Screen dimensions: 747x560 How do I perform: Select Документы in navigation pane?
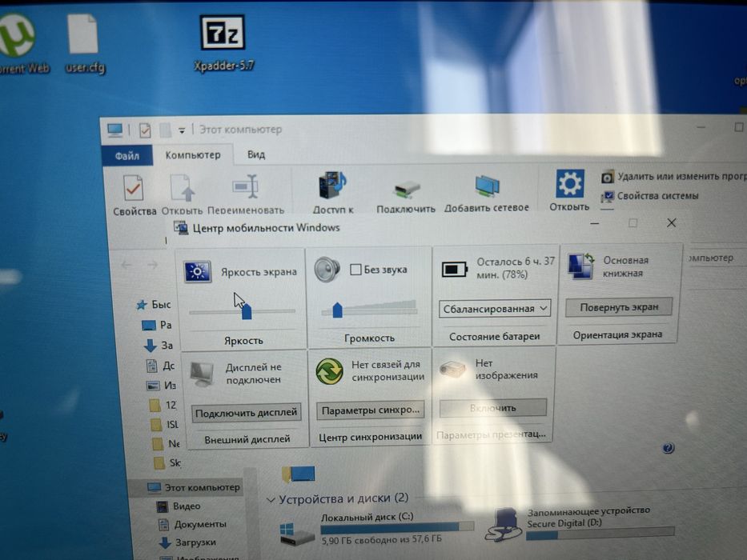click(192, 524)
